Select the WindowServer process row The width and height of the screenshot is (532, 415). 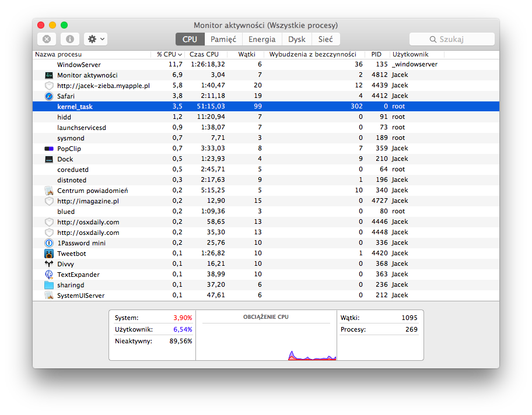[x=266, y=65]
